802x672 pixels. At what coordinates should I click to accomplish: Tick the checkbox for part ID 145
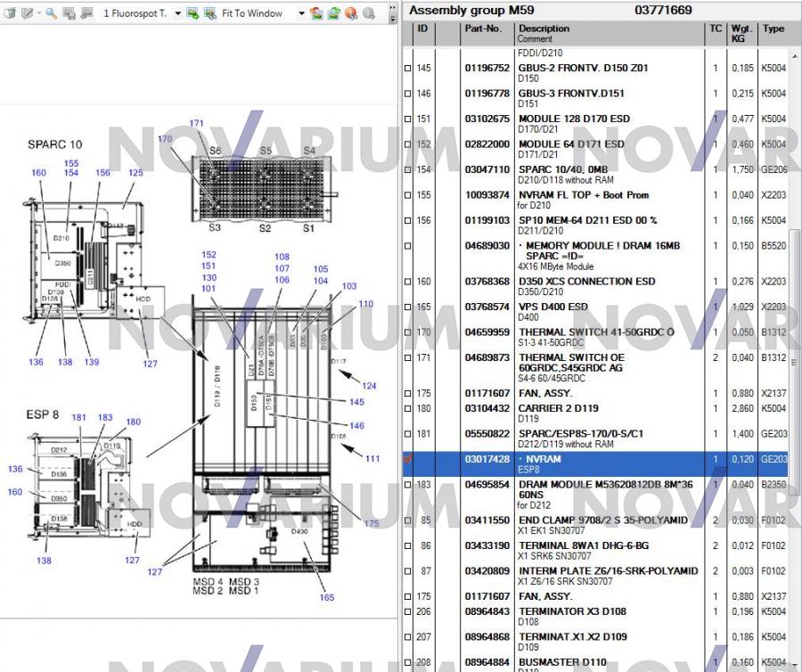pyautogui.click(x=409, y=69)
